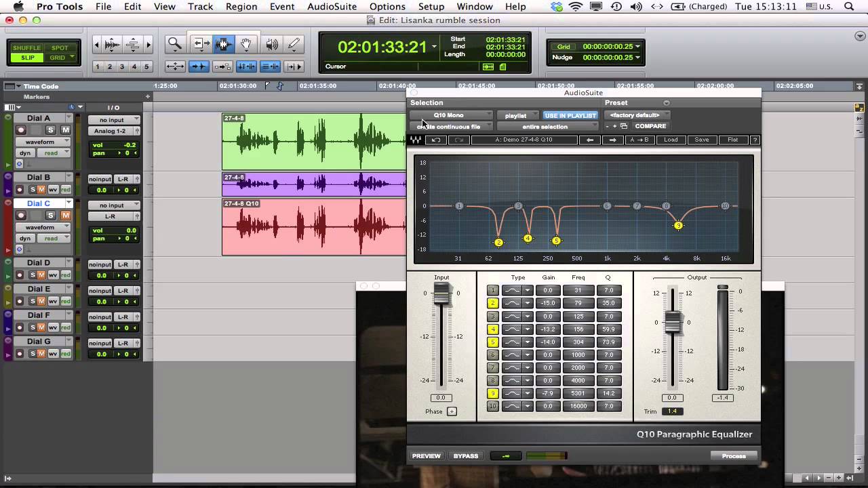Record-enable the Dial A track

click(21, 129)
